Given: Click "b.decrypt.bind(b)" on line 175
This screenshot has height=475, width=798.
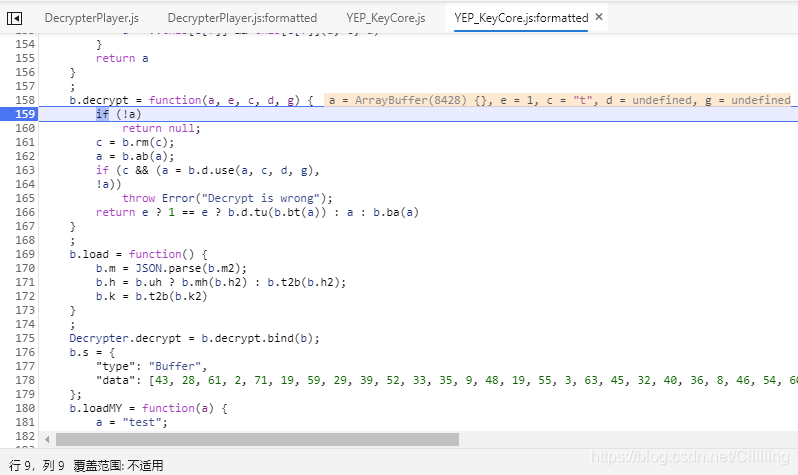Looking at the screenshot, I should tap(257, 339).
